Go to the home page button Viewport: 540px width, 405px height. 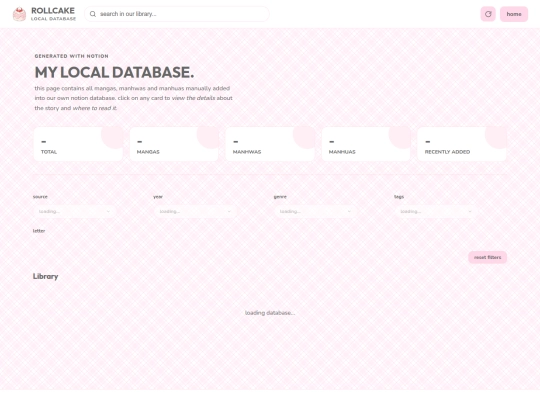pos(514,14)
